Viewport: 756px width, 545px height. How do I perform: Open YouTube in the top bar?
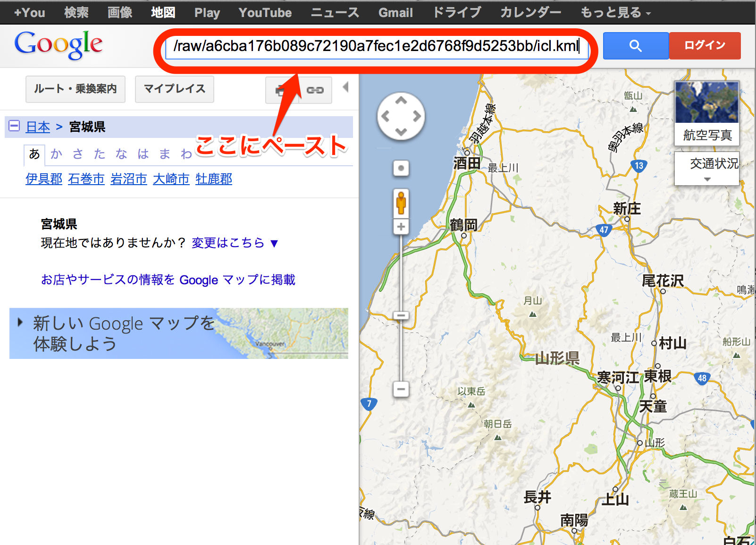pos(265,13)
